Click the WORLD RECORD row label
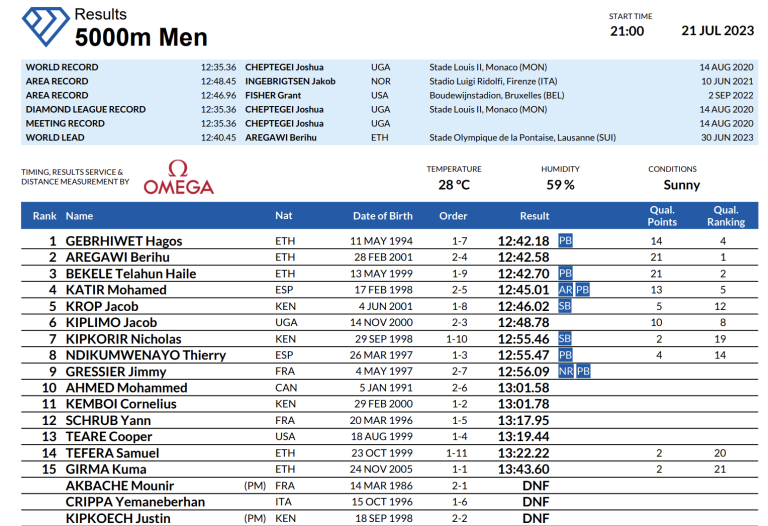Viewport: 768px width, 526px height. (62, 67)
